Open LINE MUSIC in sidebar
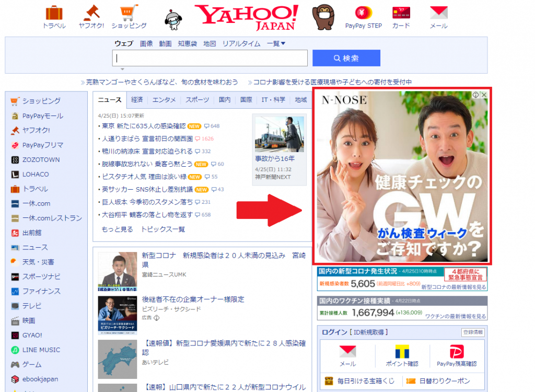 [x=35, y=350]
